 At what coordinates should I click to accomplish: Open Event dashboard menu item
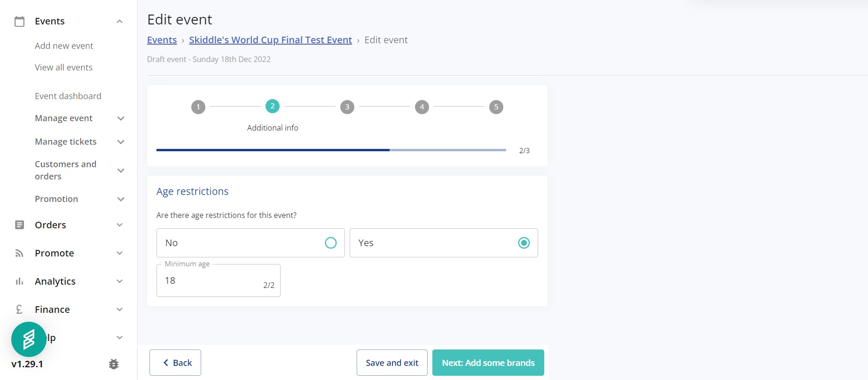click(68, 96)
